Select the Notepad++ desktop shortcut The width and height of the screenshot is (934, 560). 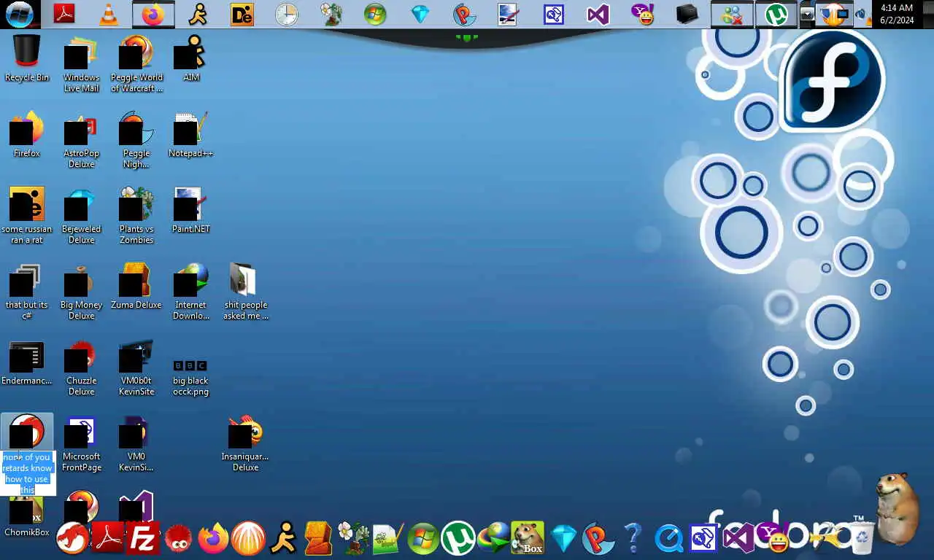[x=190, y=134]
